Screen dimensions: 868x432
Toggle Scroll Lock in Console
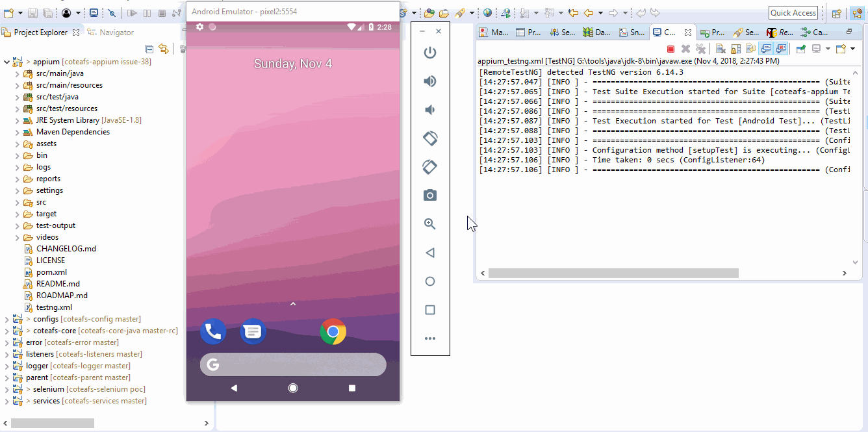pos(735,49)
